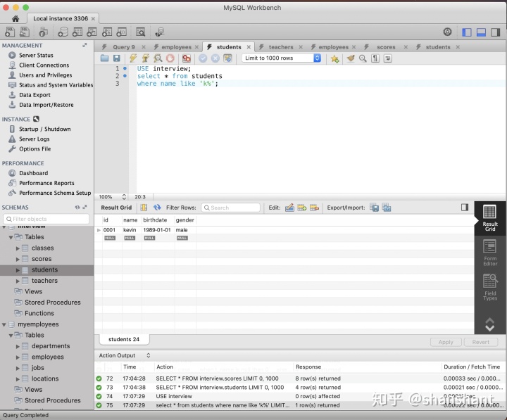Screen dimensions: 507x420
Task: Execute the SQL script lightning icon
Action: (x=133, y=58)
